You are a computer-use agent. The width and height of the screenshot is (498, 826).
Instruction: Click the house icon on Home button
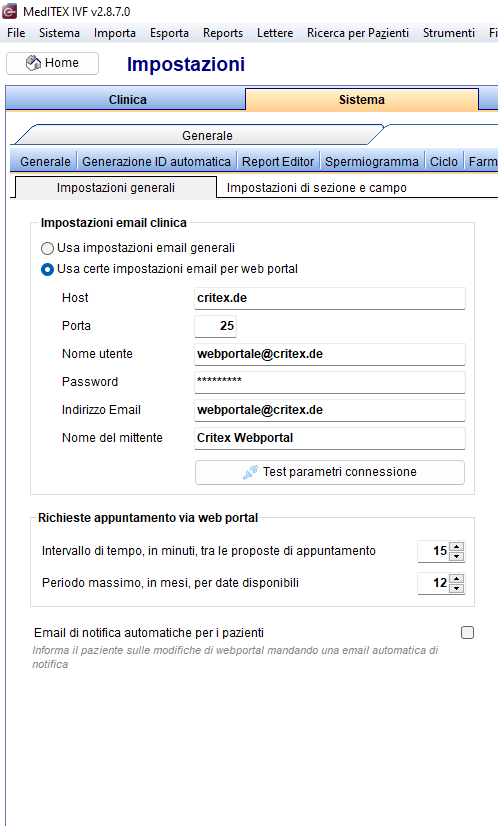[33, 63]
